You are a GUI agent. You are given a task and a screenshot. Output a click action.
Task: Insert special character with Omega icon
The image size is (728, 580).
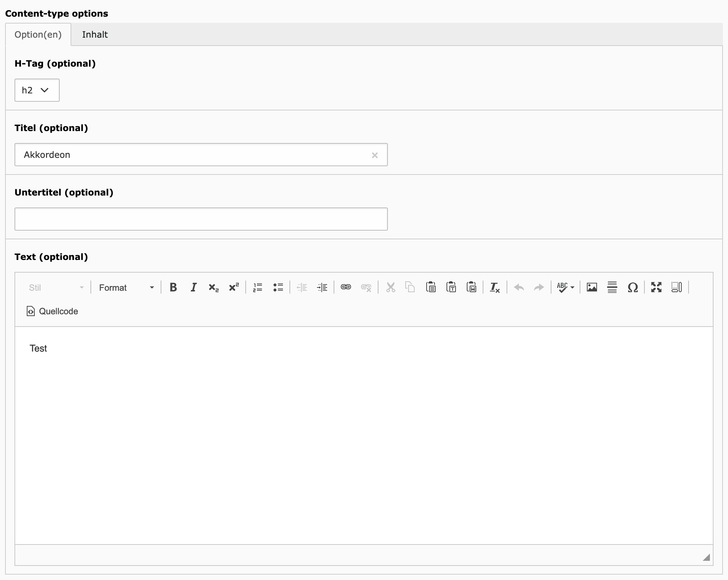(632, 287)
